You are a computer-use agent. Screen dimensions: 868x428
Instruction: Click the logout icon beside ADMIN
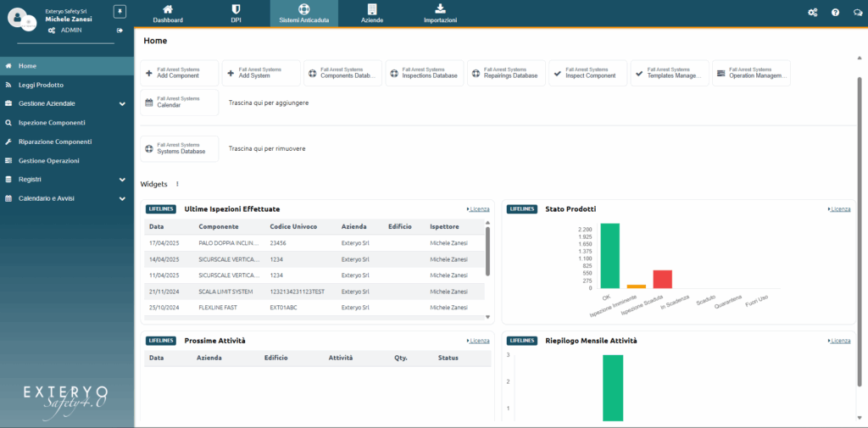tap(120, 31)
